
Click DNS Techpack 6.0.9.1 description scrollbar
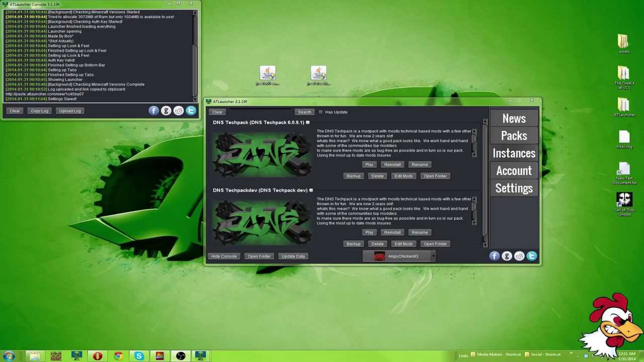pyautogui.click(x=473, y=143)
